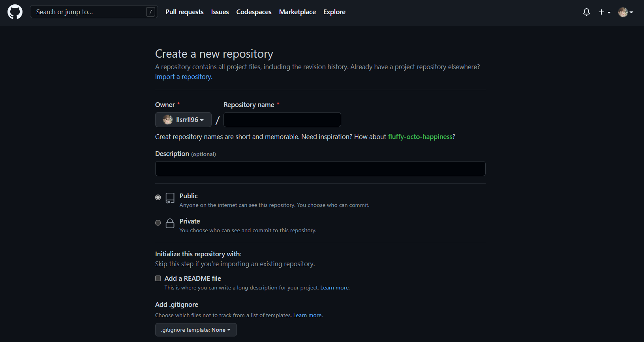Follow the Import a repository link

pos(184,77)
